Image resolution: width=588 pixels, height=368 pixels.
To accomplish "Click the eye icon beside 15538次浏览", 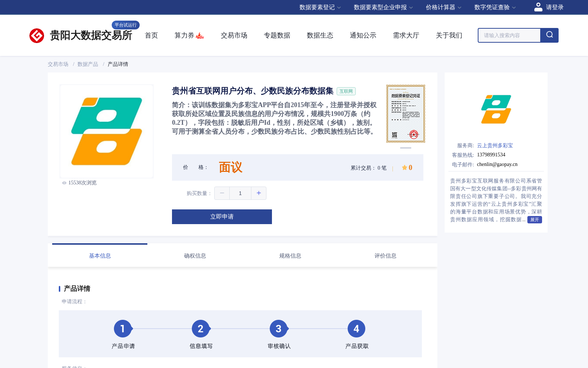I will (64, 183).
